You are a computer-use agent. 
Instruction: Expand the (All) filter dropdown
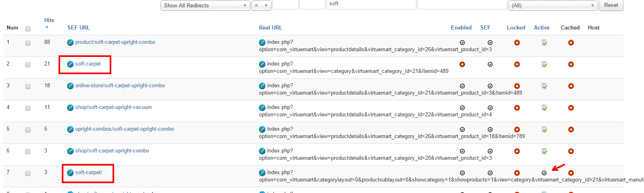(553, 5)
